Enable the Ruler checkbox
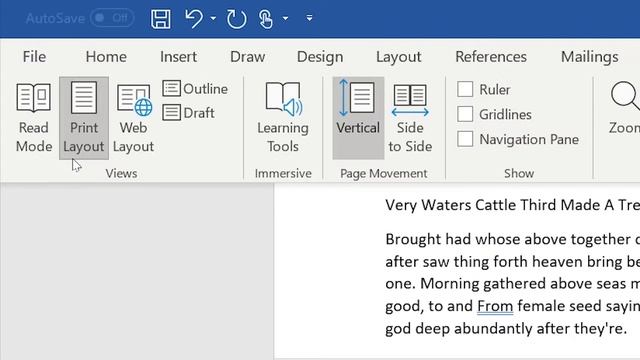This screenshot has width=640, height=360. [x=465, y=89]
